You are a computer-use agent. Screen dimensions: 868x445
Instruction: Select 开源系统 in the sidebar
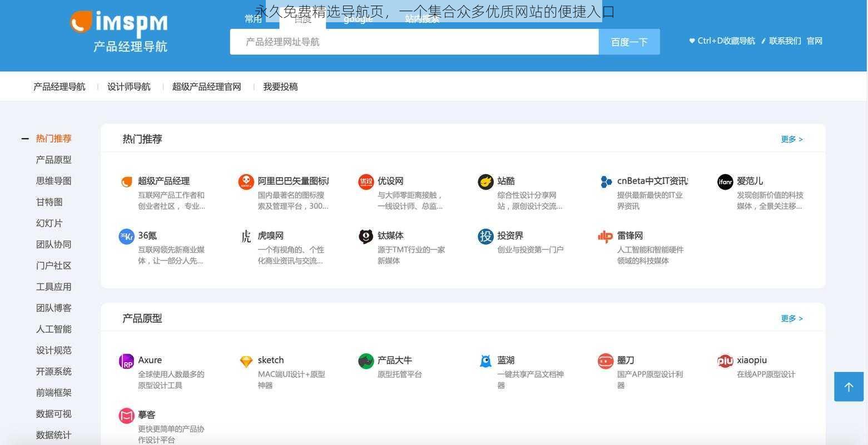pyautogui.click(x=54, y=372)
